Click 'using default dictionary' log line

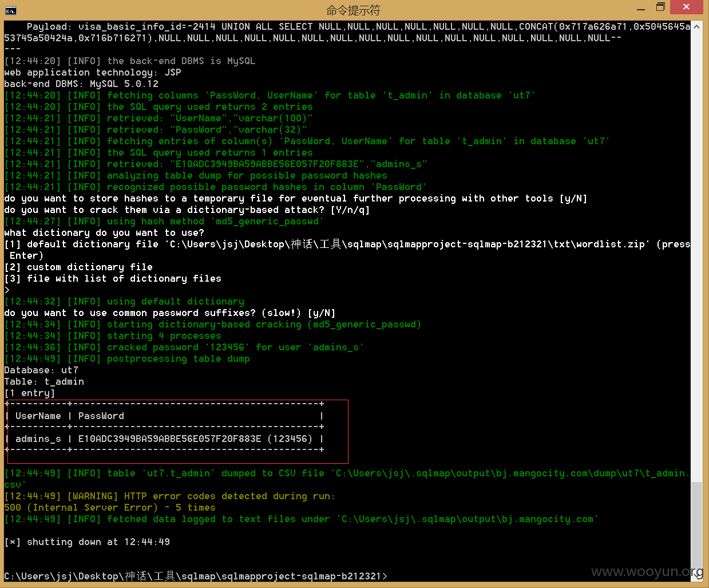tap(124, 301)
